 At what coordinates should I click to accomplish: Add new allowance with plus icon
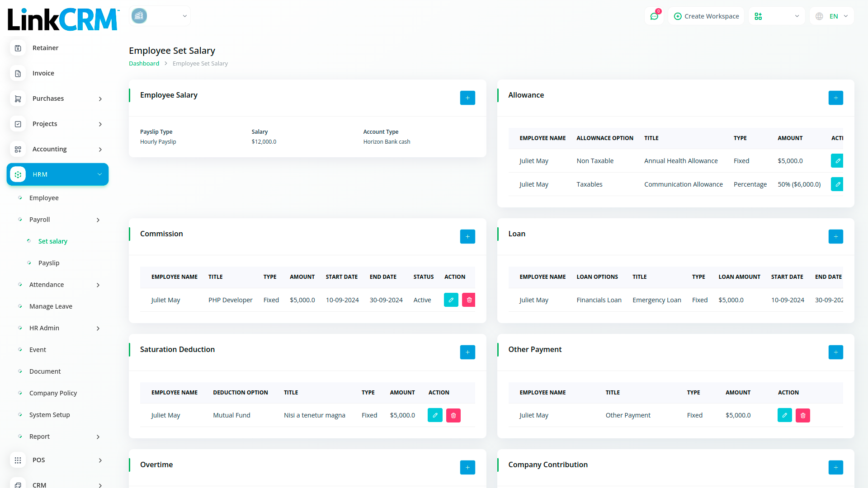click(x=835, y=98)
